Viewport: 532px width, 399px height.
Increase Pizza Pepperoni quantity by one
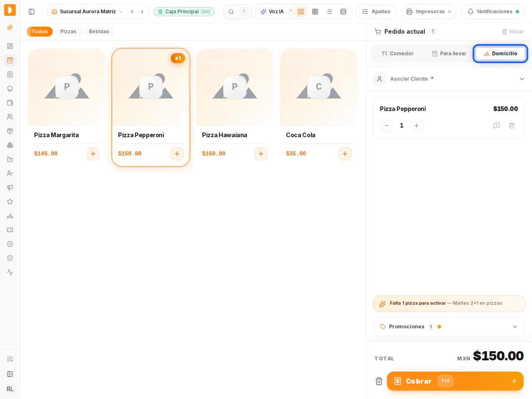pos(416,126)
